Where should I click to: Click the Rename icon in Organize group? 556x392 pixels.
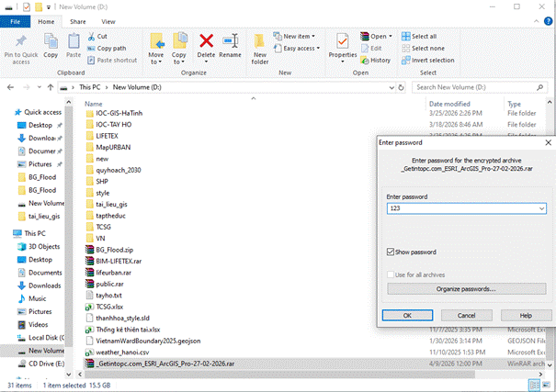pyautogui.click(x=230, y=41)
